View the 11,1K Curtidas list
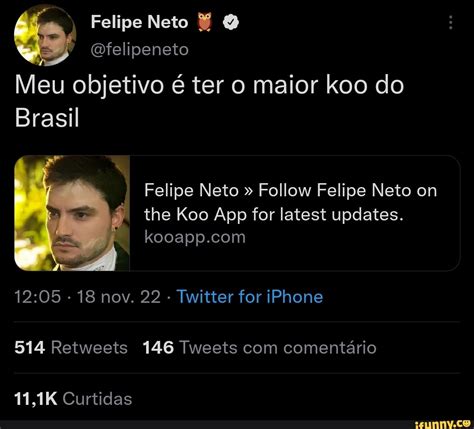Viewport: 474px width, 429px height. click(x=73, y=399)
